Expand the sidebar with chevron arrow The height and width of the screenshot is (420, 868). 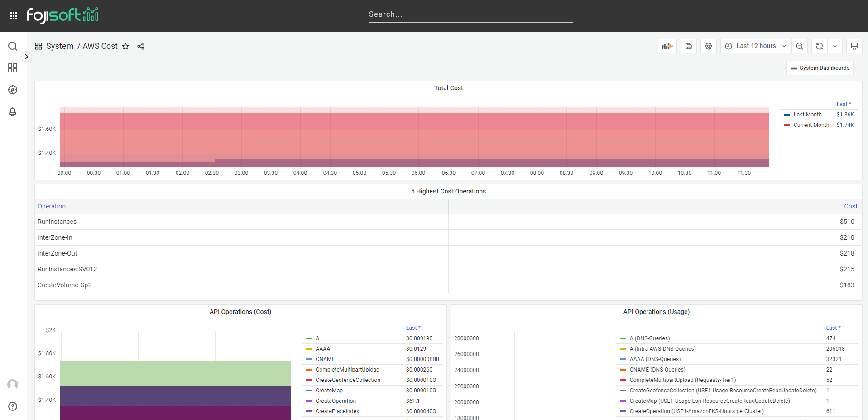(x=27, y=57)
